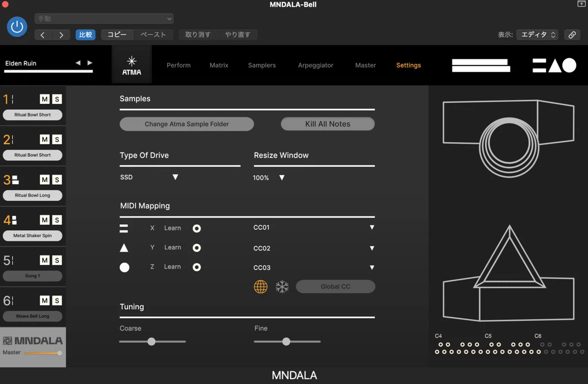Solo layer 3
Viewport: 588px width, 384px height.
click(57, 180)
